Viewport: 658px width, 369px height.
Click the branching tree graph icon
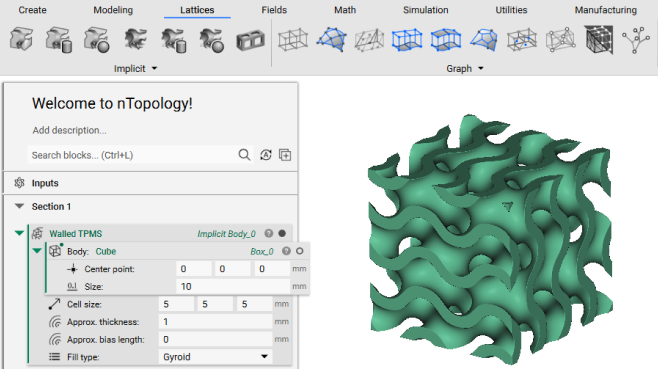(636, 40)
